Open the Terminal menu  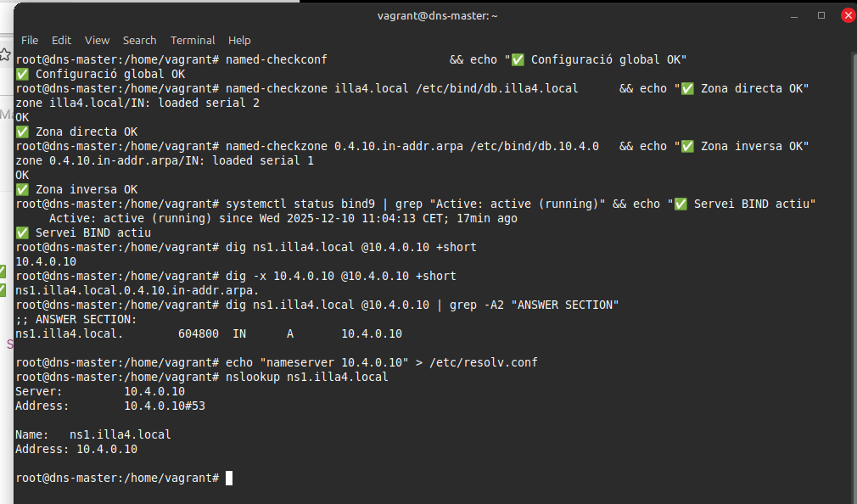click(193, 40)
